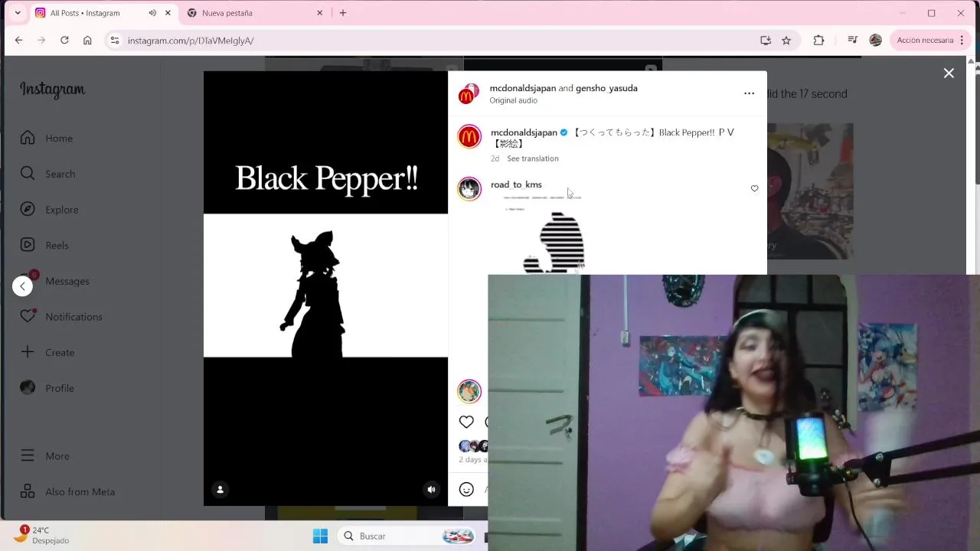
Task: Open Instagram Search in sidebar
Action: [x=47, y=174]
